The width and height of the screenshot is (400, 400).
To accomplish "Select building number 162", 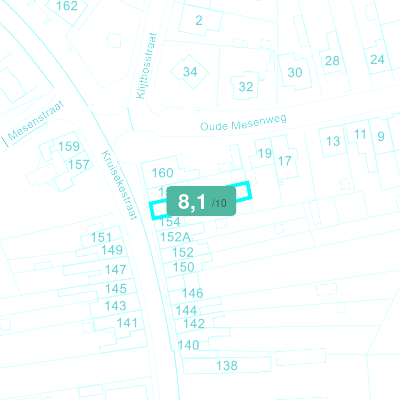I will pos(67,6).
